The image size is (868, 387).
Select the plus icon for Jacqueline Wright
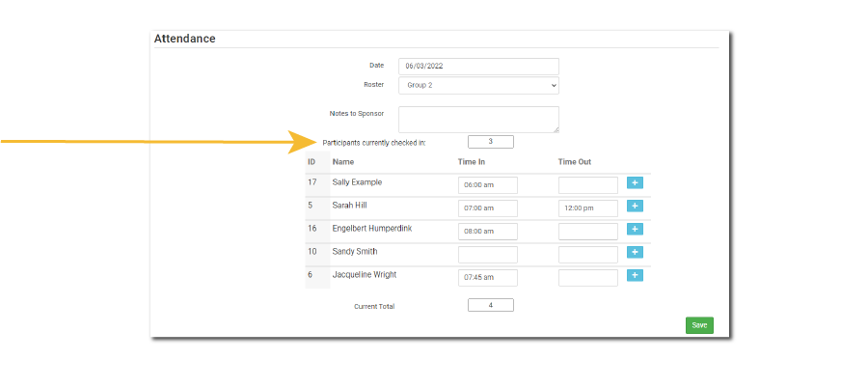pos(635,275)
